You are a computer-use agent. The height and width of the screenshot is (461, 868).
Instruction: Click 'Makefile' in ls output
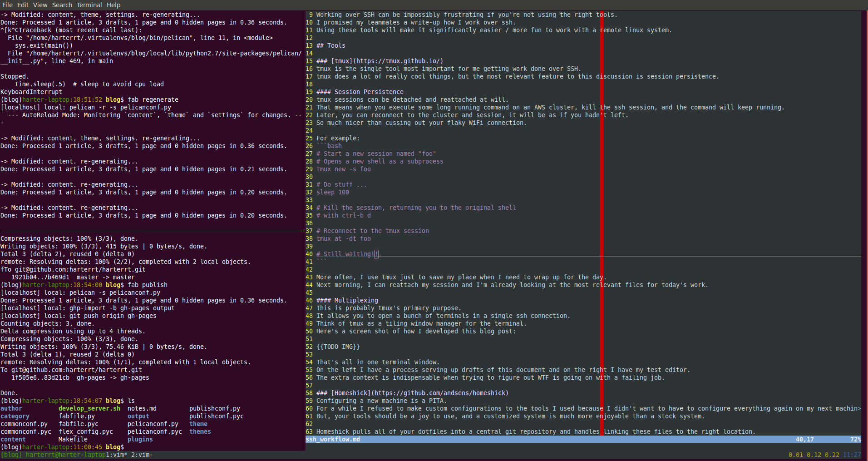point(73,439)
